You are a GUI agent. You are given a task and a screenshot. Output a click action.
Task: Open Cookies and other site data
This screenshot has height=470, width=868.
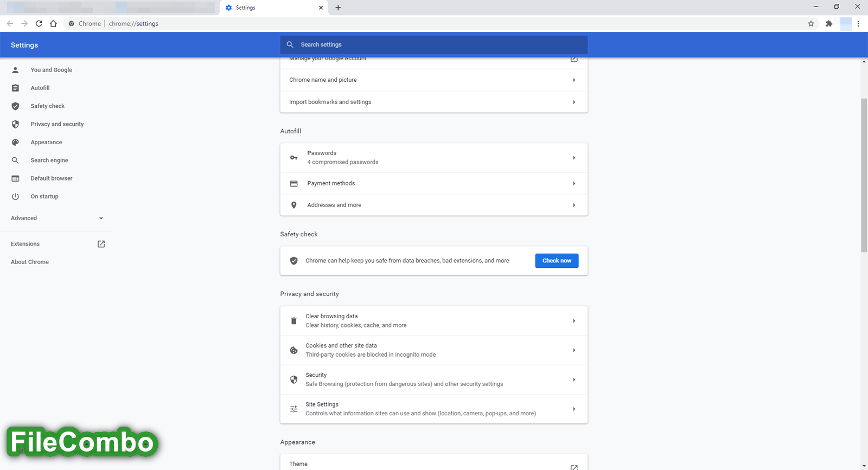(434, 350)
